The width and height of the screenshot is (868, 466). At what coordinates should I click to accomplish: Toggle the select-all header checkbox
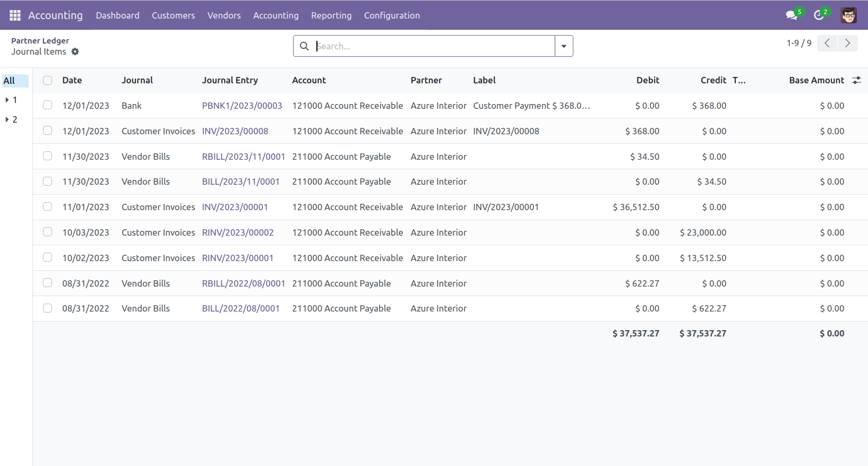pyautogui.click(x=48, y=81)
